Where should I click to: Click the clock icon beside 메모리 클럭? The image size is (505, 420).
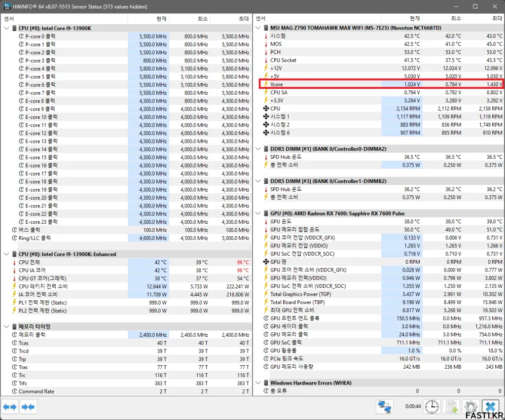click(14, 335)
